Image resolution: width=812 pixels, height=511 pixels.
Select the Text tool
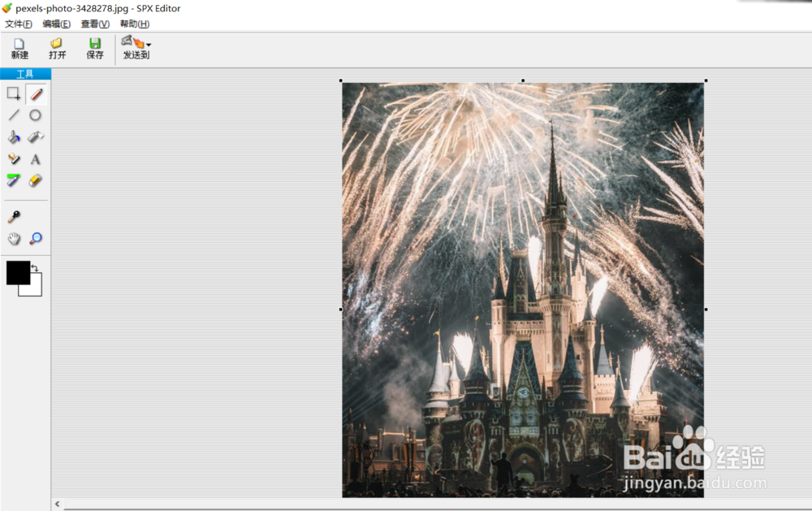pyautogui.click(x=35, y=159)
